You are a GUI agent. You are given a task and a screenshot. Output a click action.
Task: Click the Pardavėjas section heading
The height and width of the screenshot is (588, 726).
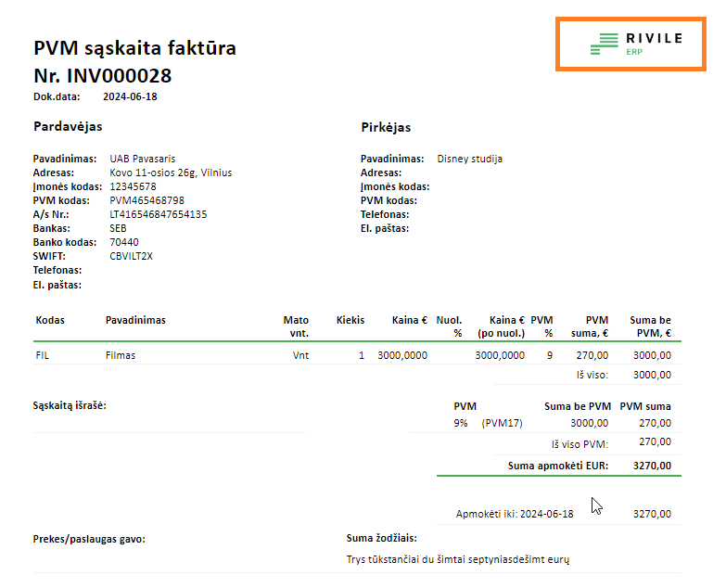click(68, 125)
